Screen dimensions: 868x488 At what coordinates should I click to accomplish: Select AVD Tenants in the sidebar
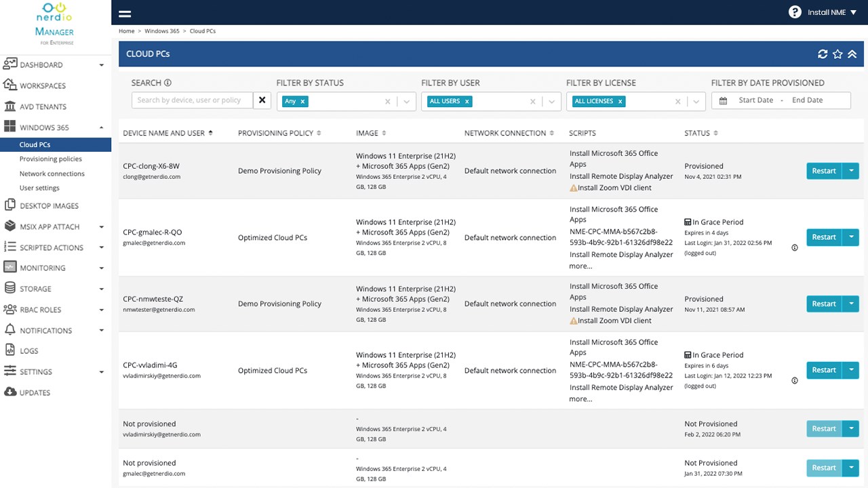(43, 107)
